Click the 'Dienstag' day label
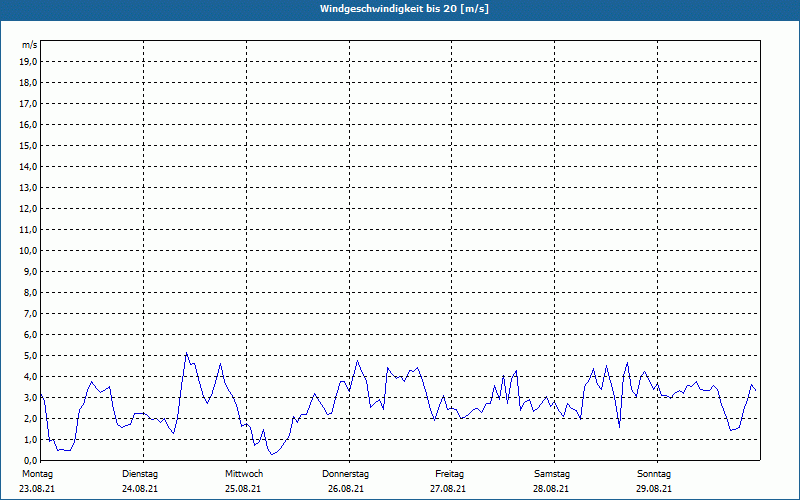Viewport: 800px width, 500px height. [x=140, y=474]
